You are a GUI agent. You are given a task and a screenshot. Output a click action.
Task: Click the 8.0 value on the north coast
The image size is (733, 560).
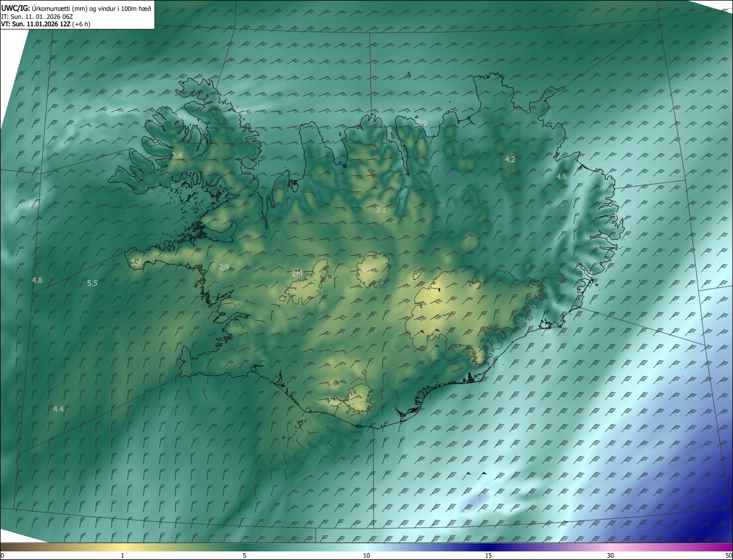click(422, 123)
